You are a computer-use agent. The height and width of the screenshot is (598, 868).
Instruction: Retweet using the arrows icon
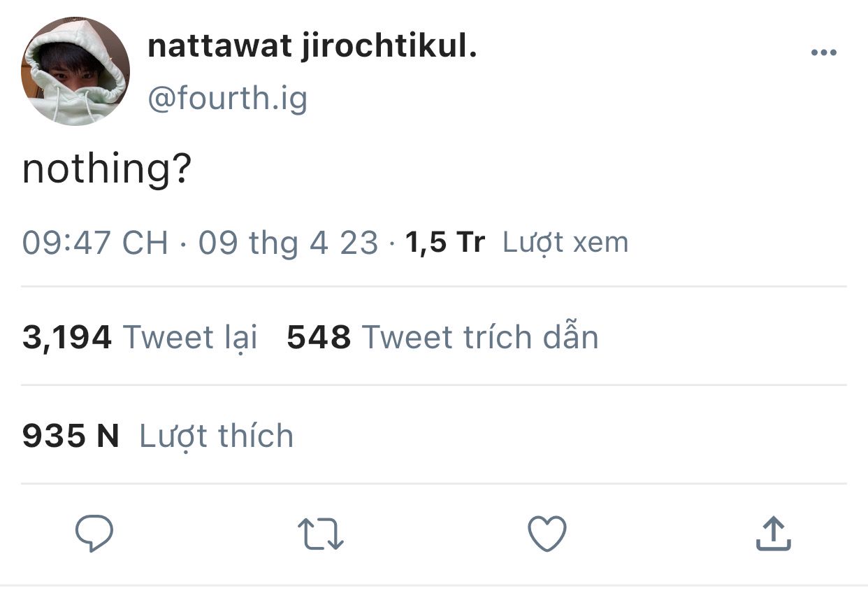(x=321, y=534)
